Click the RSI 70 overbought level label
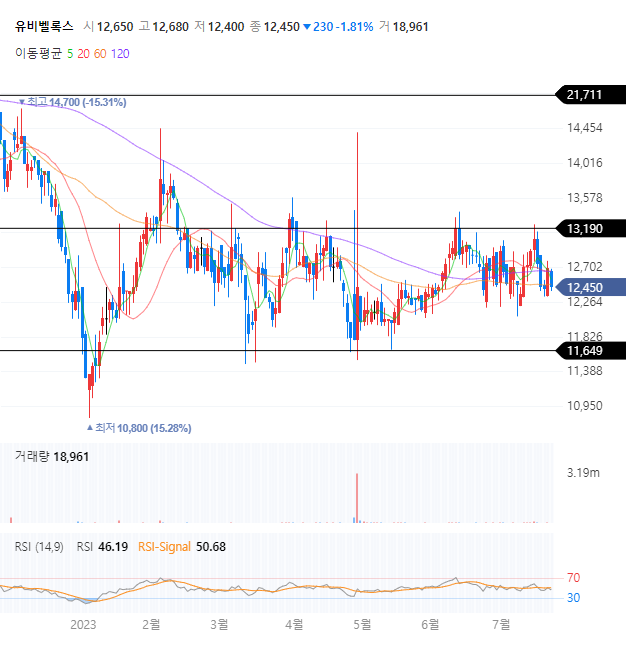 tap(573, 578)
